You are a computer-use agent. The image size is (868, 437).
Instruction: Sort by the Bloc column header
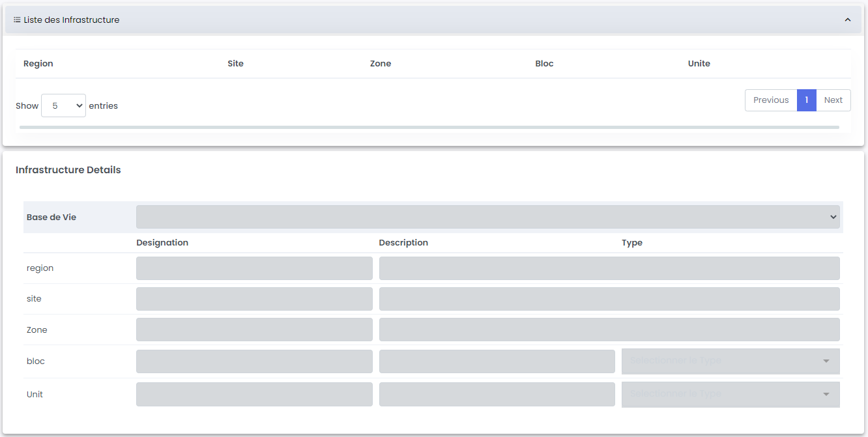click(x=544, y=64)
